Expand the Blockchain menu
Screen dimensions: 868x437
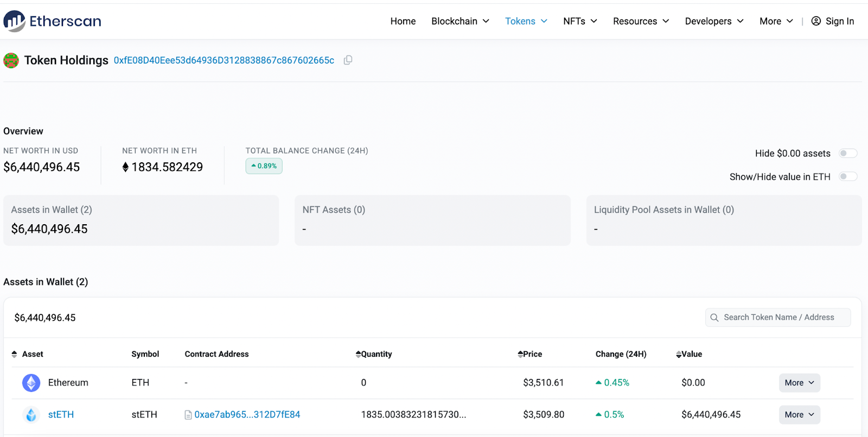[x=460, y=21]
